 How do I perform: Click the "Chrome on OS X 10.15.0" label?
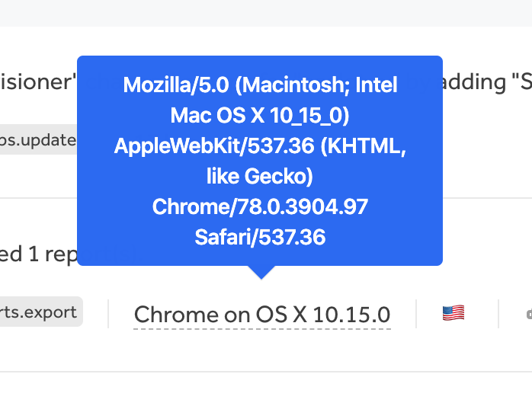tap(262, 314)
